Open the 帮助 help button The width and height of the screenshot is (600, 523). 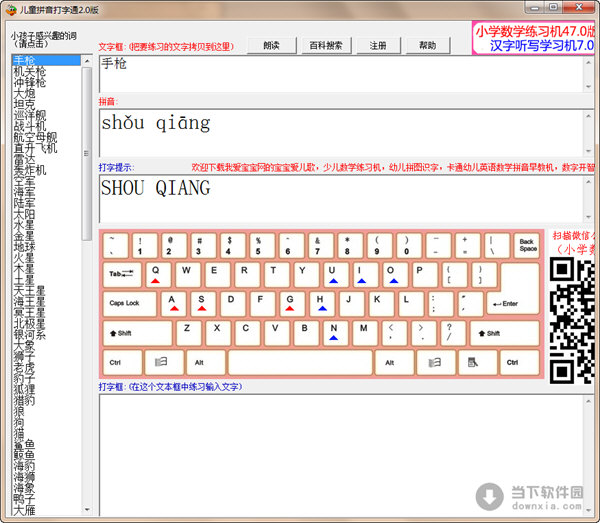point(427,46)
